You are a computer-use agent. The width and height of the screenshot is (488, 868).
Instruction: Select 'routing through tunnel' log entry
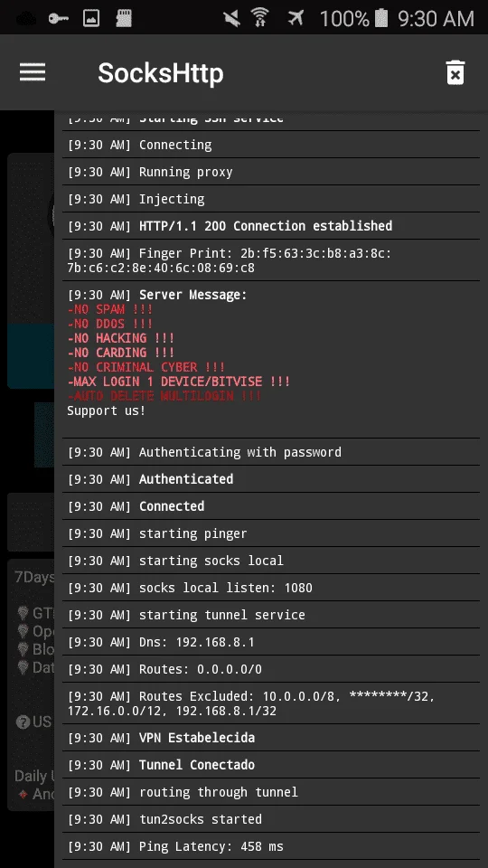(270, 792)
